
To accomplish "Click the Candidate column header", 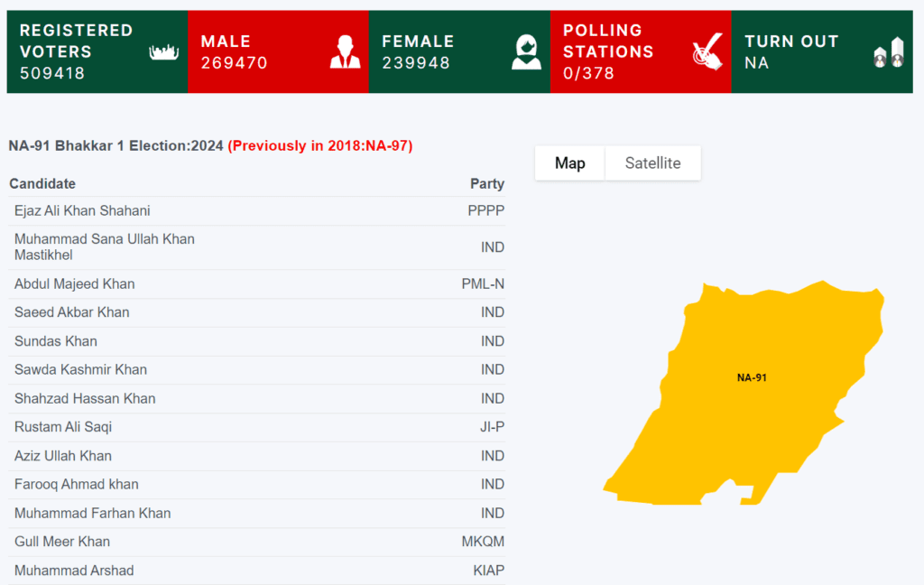I will [x=42, y=183].
